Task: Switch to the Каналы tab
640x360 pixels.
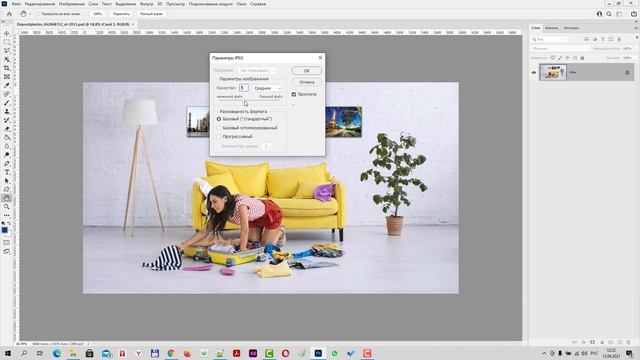Action: pyautogui.click(x=551, y=28)
